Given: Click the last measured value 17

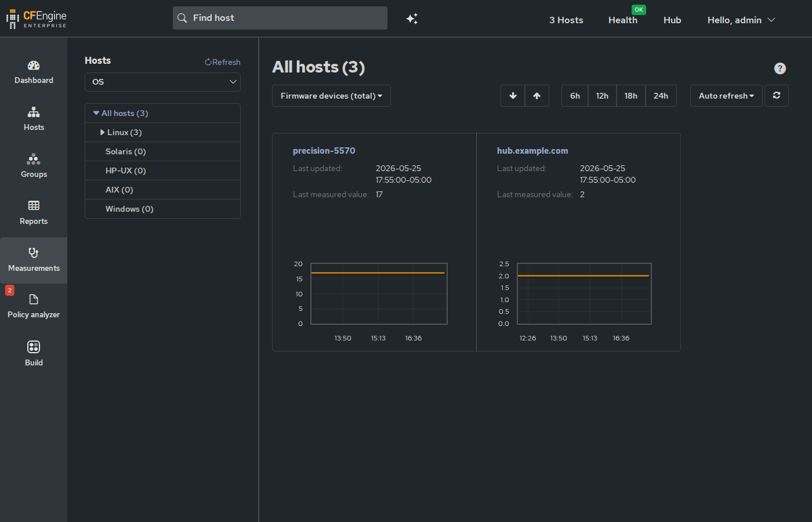Looking at the screenshot, I should (x=379, y=194).
